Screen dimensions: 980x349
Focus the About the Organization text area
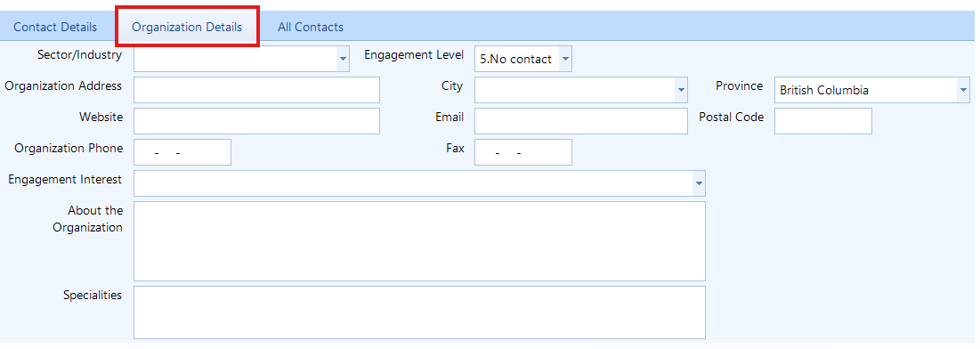point(419,240)
